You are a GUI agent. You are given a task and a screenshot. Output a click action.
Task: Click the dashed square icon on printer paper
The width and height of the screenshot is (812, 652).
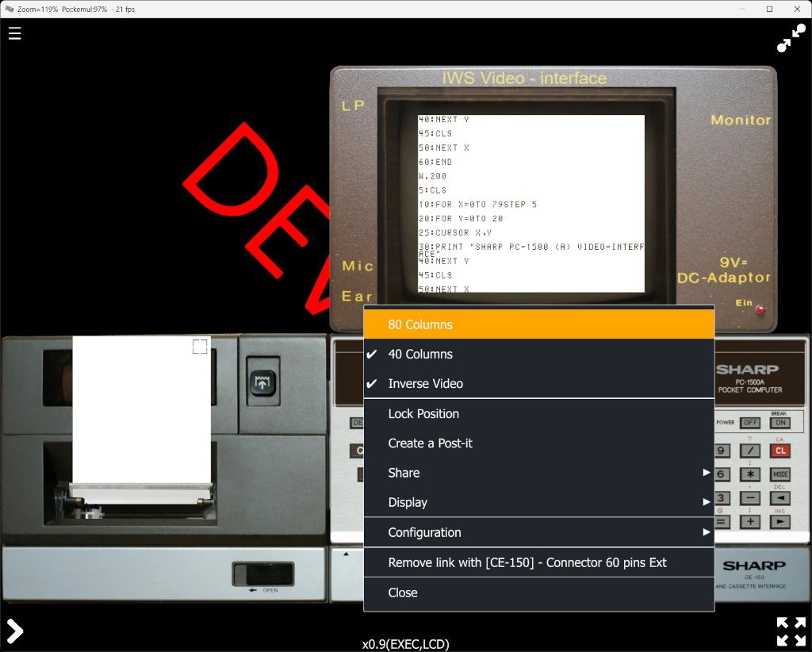coord(200,347)
